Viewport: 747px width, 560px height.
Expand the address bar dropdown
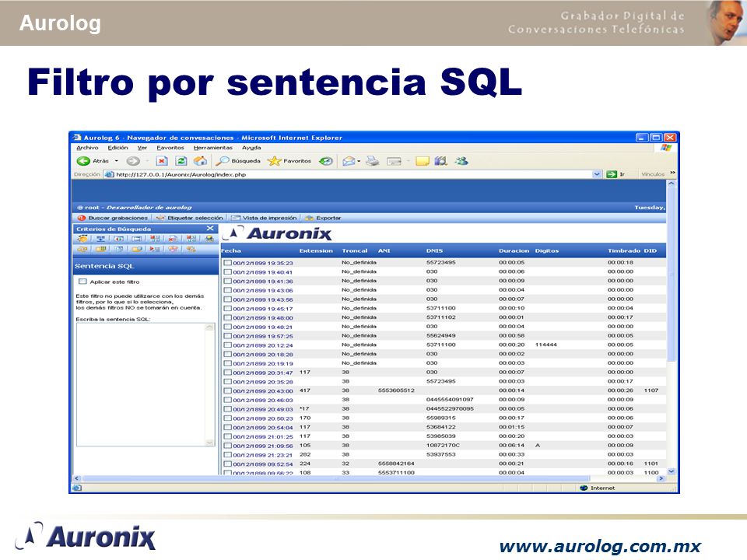coord(597,174)
